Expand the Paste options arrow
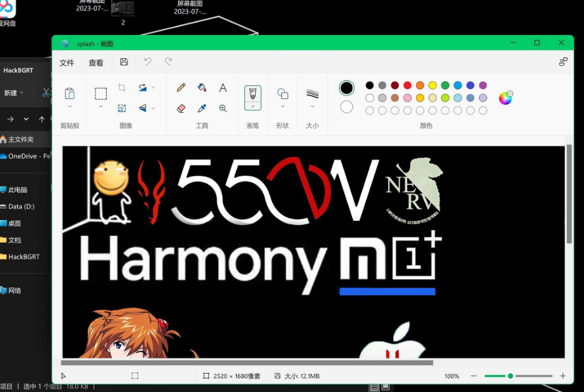The image size is (584, 392). [x=69, y=107]
